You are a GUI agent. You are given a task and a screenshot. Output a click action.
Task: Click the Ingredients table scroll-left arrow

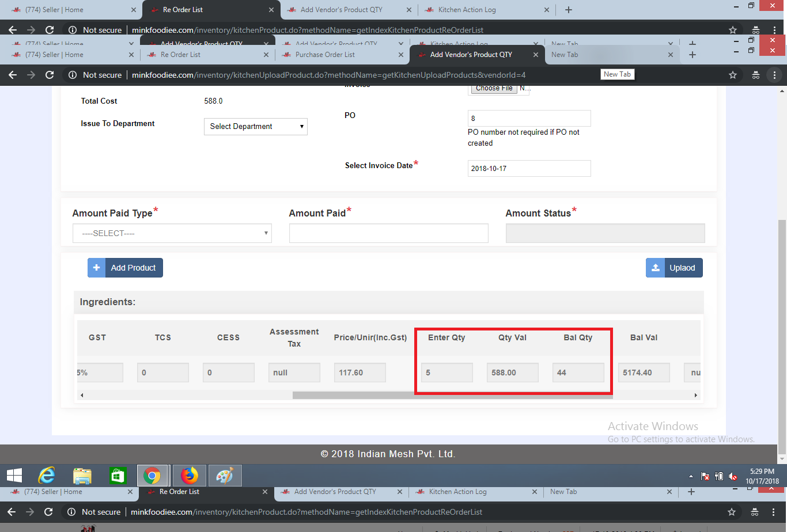82,395
